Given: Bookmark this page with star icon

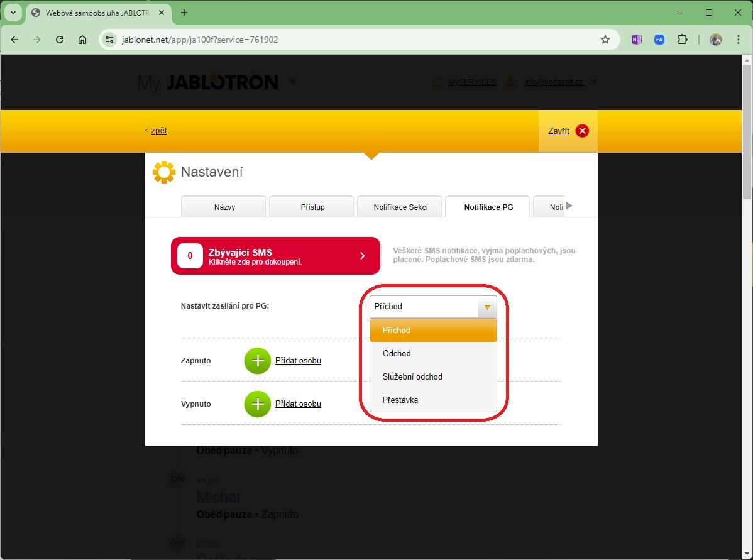Looking at the screenshot, I should click(605, 40).
